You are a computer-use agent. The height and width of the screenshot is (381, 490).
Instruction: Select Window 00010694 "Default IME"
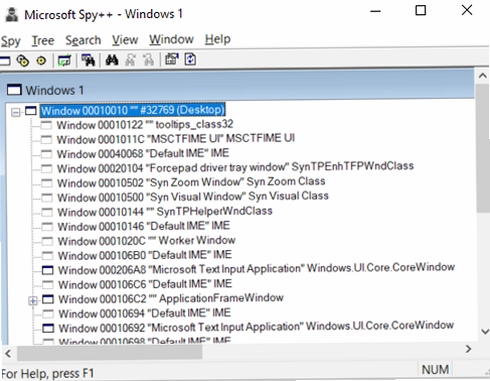coord(145,313)
